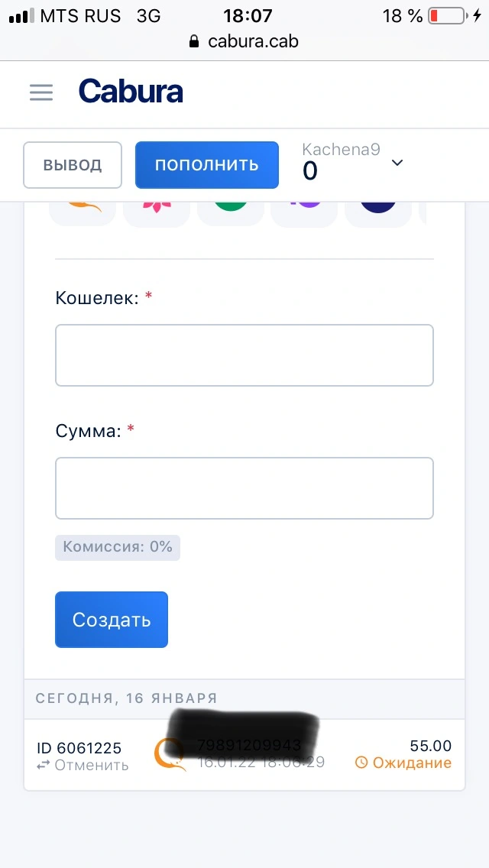Click the Ожидание status label
Image resolution: width=489 pixels, height=868 pixels.
click(412, 763)
